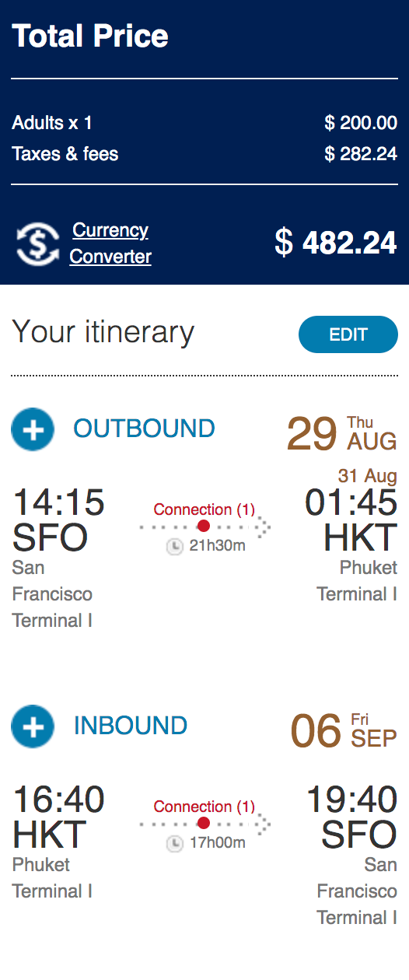Click the total price $ 482.24
Screen dimensions: 409x980
[x=336, y=243]
